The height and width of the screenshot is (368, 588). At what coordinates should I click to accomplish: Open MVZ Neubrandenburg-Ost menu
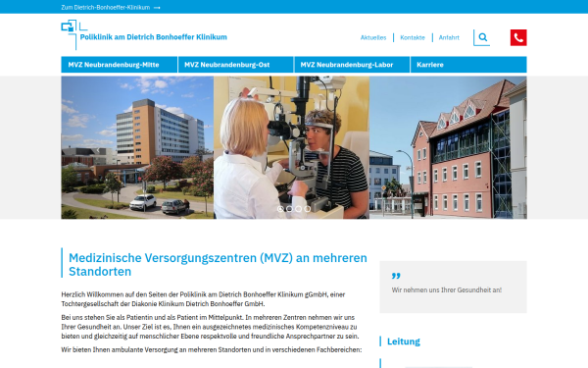click(235, 65)
